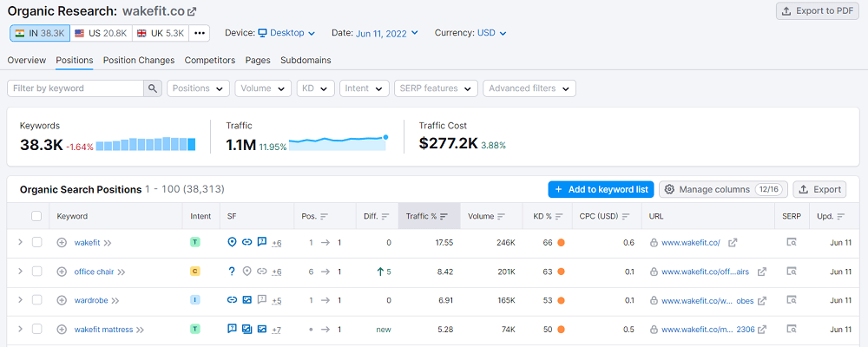Click the Filter by keyword input field
The height and width of the screenshot is (347, 868).
pyautogui.click(x=76, y=88)
